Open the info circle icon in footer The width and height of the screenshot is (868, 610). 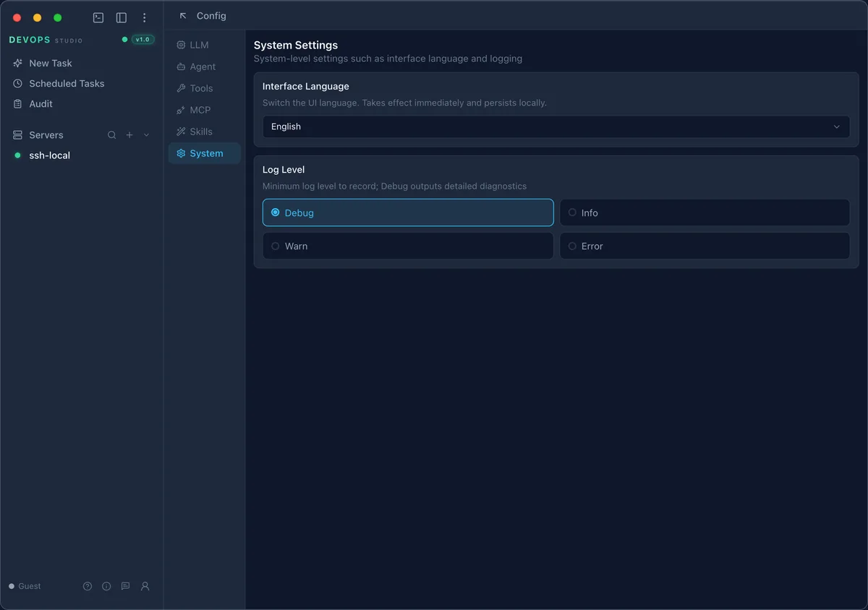[106, 586]
